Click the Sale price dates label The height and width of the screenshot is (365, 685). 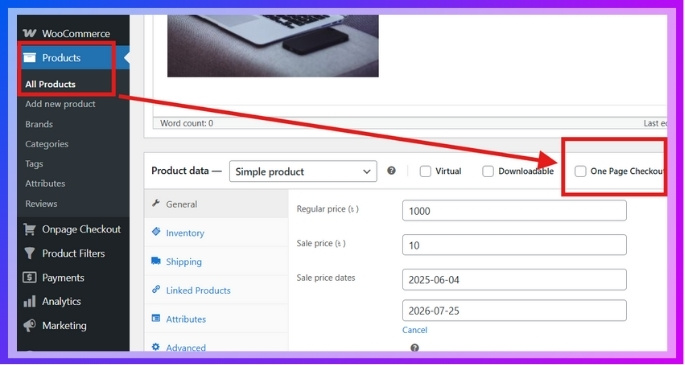326,278
